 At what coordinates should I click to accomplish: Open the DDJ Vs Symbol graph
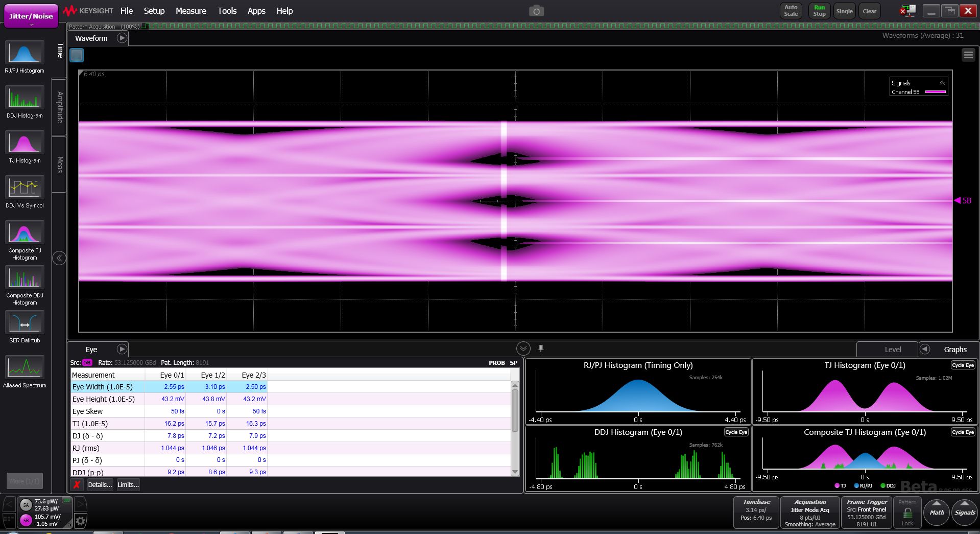click(x=25, y=188)
